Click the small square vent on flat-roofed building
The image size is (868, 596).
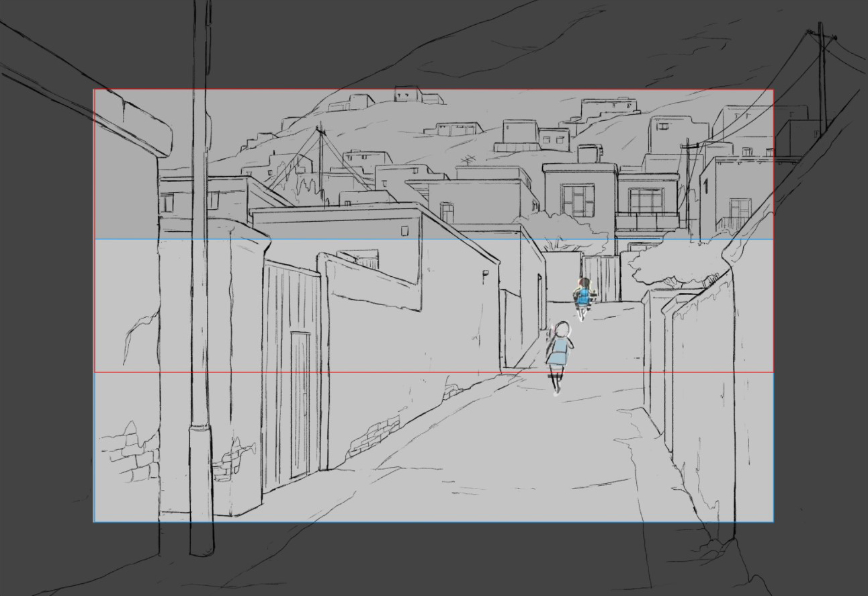pos(404,231)
